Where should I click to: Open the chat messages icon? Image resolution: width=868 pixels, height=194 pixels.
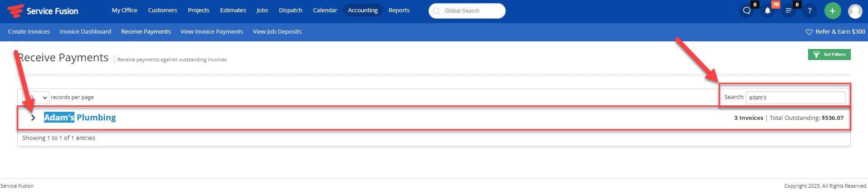[x=746, y=11]
